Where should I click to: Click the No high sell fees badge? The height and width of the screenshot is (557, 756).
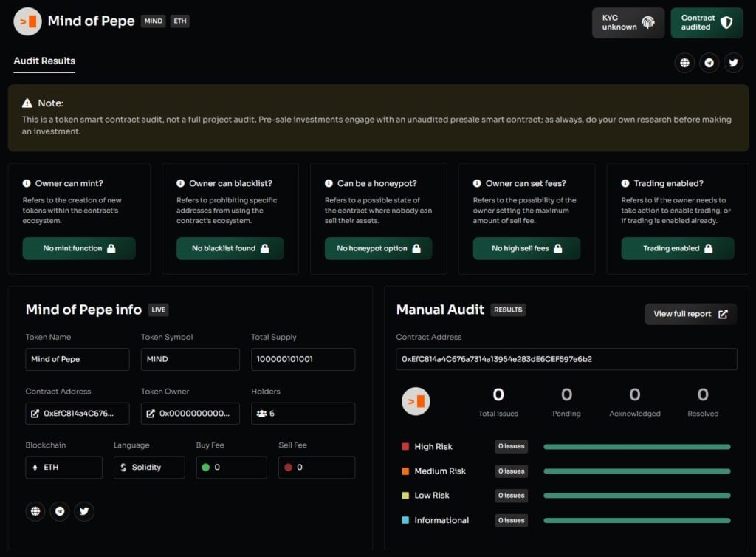point(526,248)
